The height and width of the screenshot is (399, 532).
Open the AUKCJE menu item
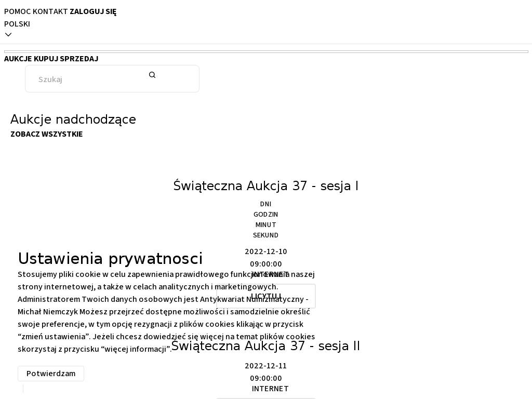coord(18,59)
